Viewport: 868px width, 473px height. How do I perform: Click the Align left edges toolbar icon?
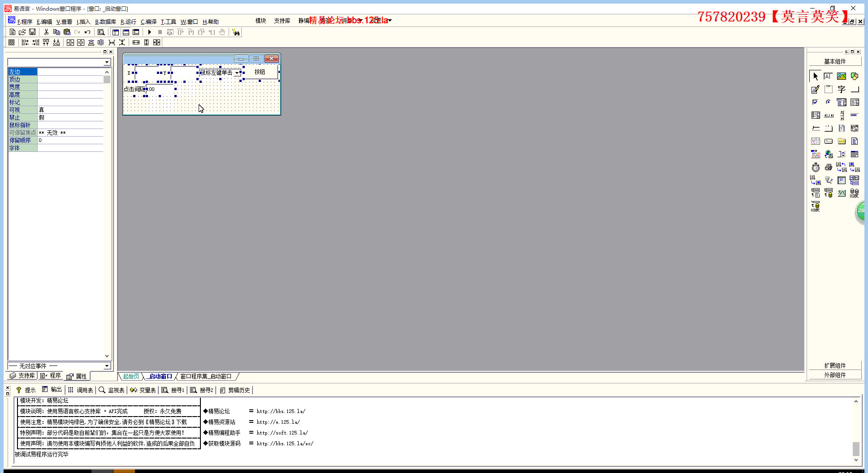click(25, 42)
